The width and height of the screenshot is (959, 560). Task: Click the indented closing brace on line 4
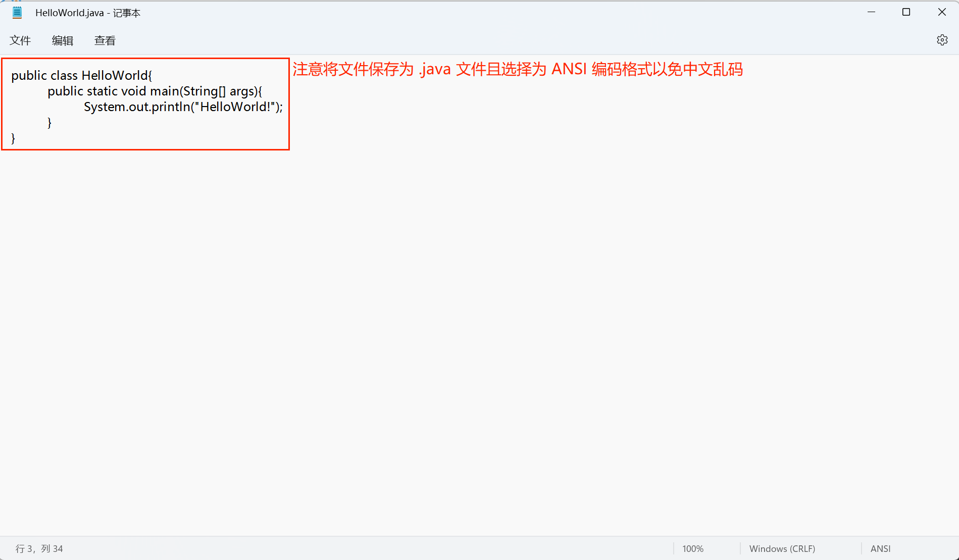49,122
